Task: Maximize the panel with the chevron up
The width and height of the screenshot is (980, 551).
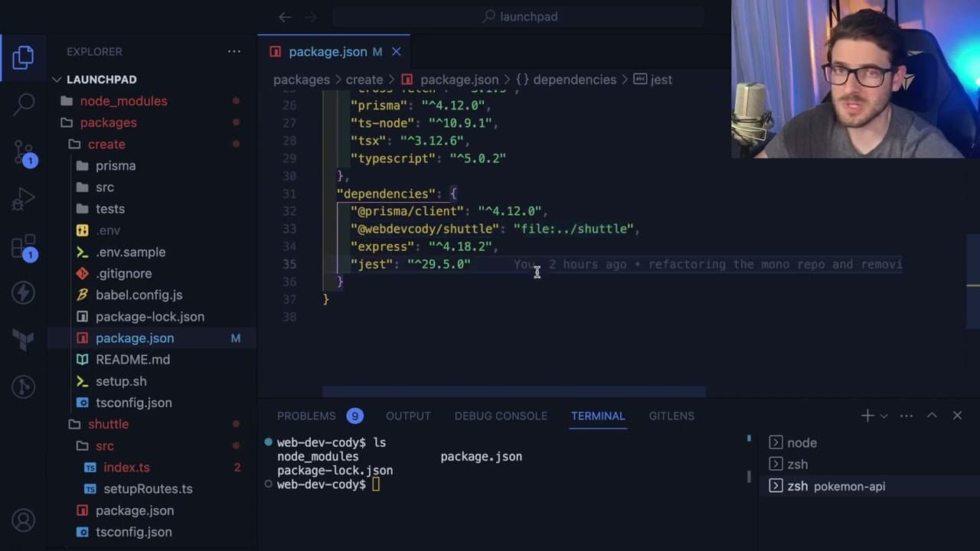Action: coord(932,416)
